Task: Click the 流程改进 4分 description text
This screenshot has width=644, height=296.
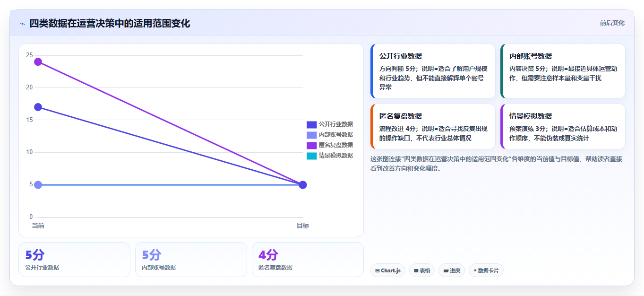Action: coord(434,133)
